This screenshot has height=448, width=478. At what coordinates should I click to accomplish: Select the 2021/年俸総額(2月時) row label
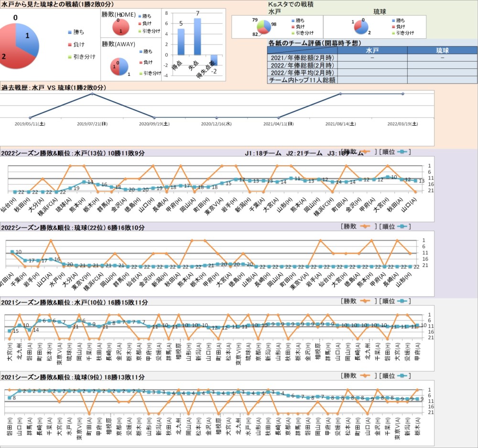[302, 57]
